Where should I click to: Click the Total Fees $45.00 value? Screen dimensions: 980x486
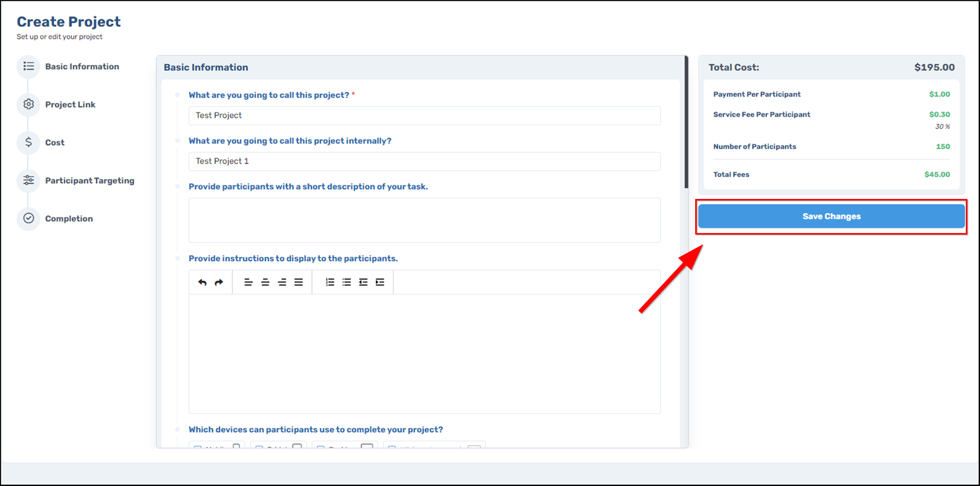tap(937, 174)
